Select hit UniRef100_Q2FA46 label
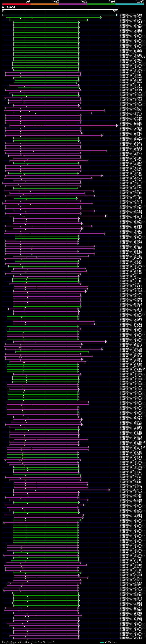146x644 pixels. [131, 17]
